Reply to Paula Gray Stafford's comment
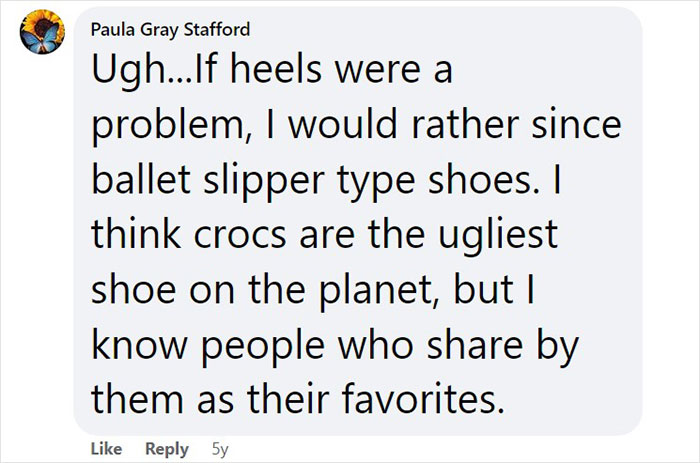 pyautogui.click(x=166, y=450)
